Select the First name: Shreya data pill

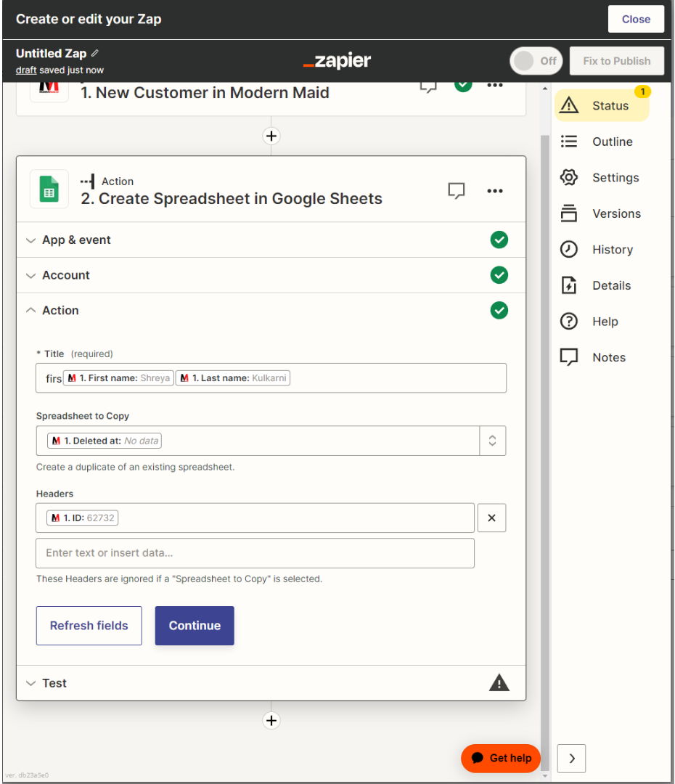pos(118,378)
